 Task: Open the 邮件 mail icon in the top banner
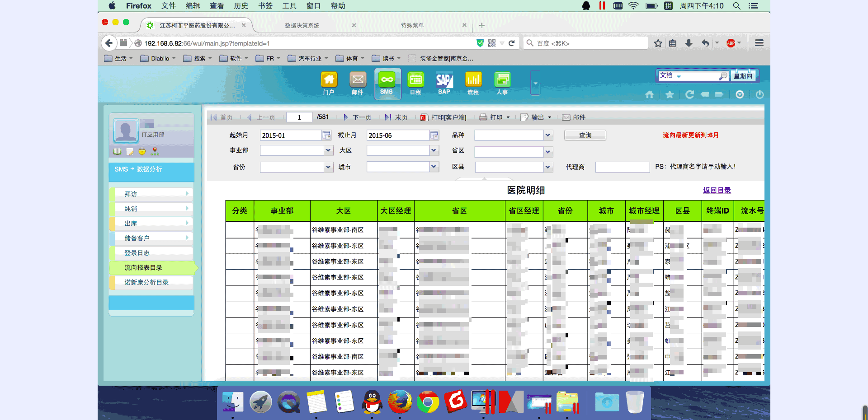coord(358,84)
